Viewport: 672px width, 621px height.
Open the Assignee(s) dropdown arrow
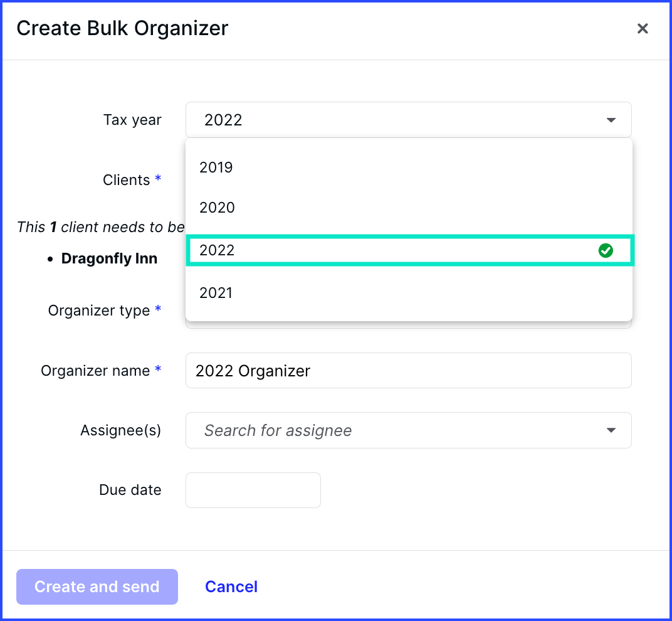click(x=611, y=430)
